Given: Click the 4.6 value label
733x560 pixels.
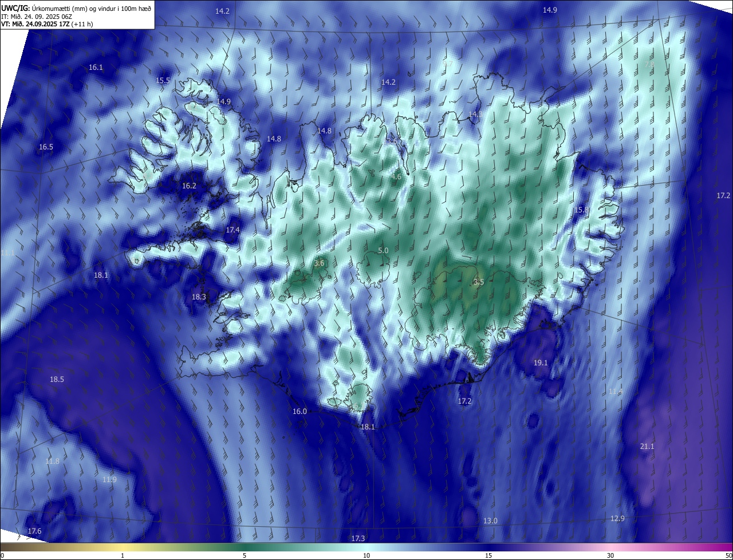Looking at the screenshot, I should pos(396,177).
